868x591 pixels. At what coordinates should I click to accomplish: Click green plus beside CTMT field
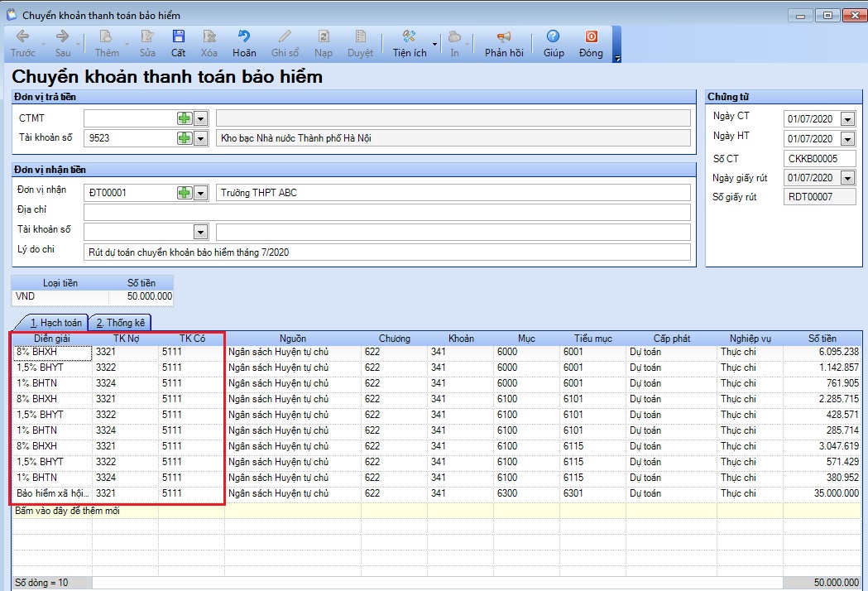[185, 118]
